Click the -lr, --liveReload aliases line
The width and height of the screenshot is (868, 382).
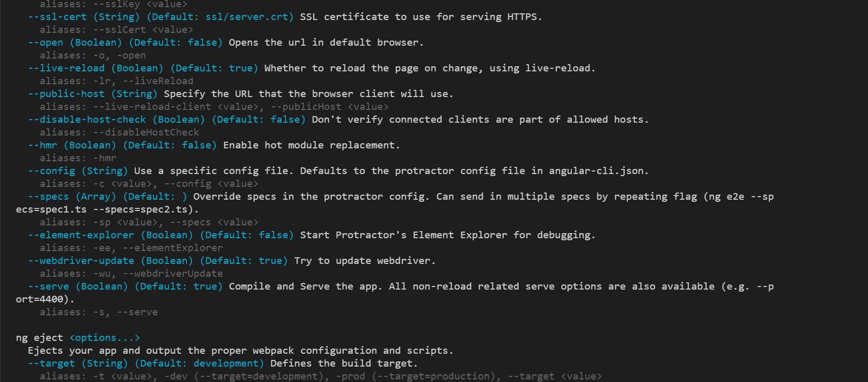point(116,81)
